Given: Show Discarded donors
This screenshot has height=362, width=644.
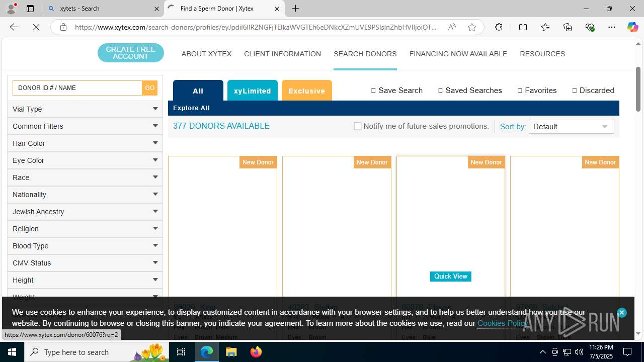Looking at the screenshot, I should (593, 90).
